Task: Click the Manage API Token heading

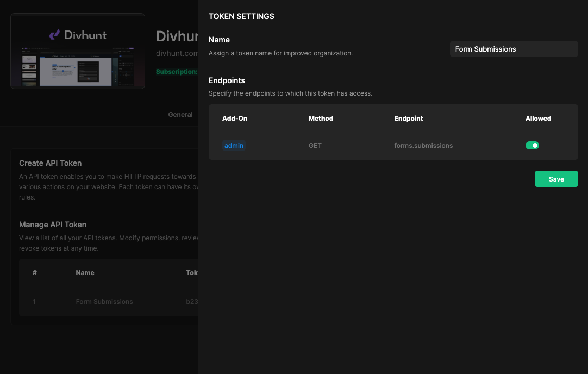Action: pyautogui.click(x=53, y=225)
